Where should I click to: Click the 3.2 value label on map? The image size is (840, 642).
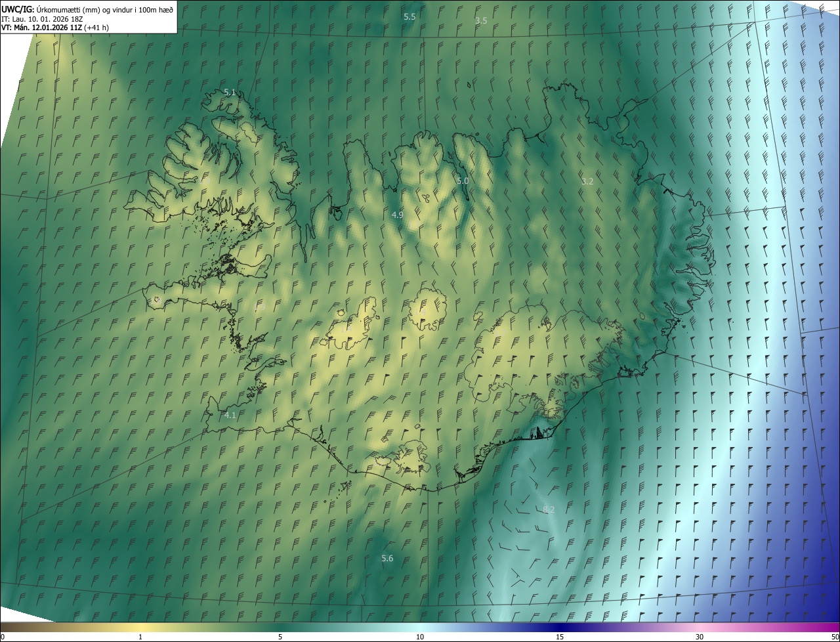[587, 181]
